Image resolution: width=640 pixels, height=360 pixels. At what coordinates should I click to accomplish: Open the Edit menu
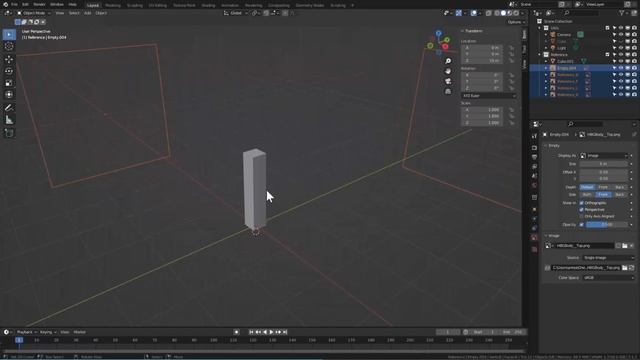25,4
